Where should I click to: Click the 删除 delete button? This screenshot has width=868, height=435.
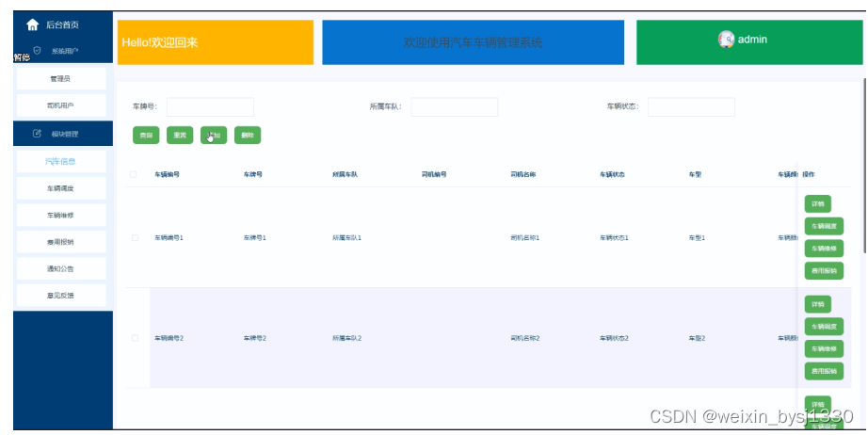click(x=248, y=135)
